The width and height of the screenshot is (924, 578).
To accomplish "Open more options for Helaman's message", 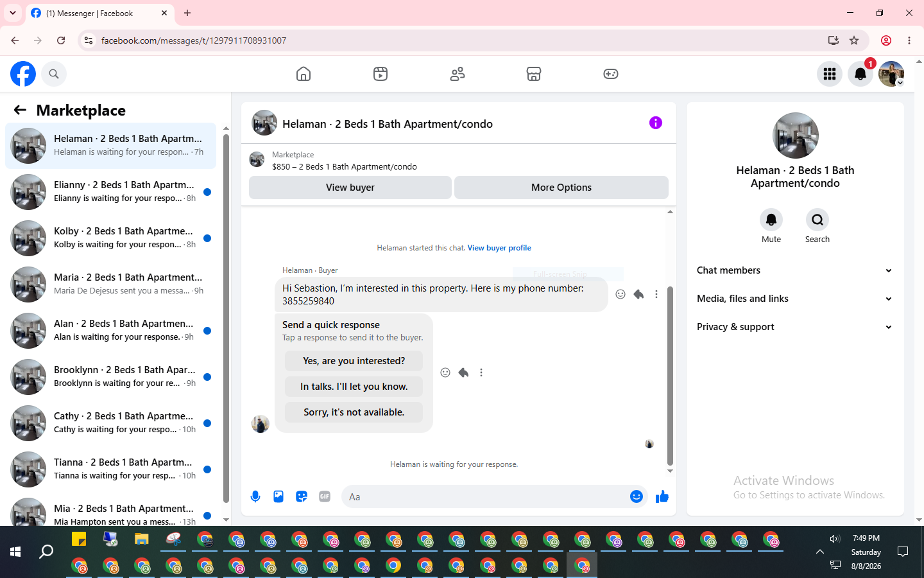I will point(656,294).
